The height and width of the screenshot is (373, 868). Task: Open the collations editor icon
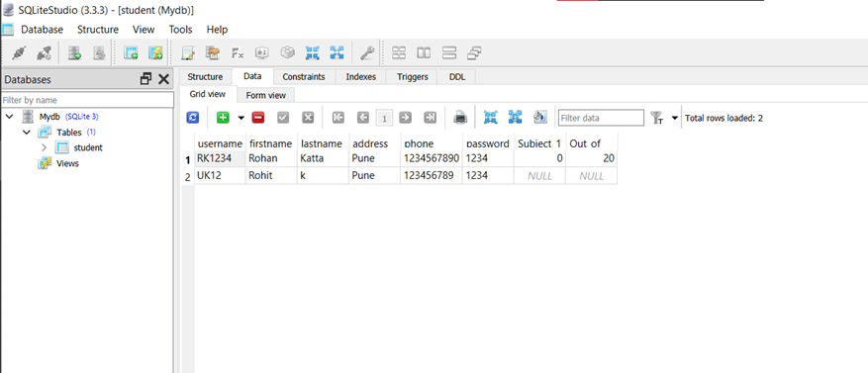[x=262, y=53]
